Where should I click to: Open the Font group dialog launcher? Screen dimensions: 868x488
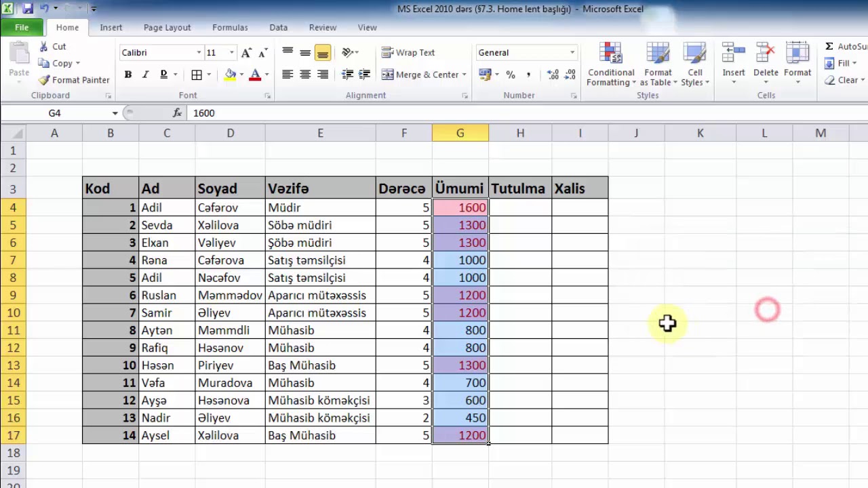[268, 96]
